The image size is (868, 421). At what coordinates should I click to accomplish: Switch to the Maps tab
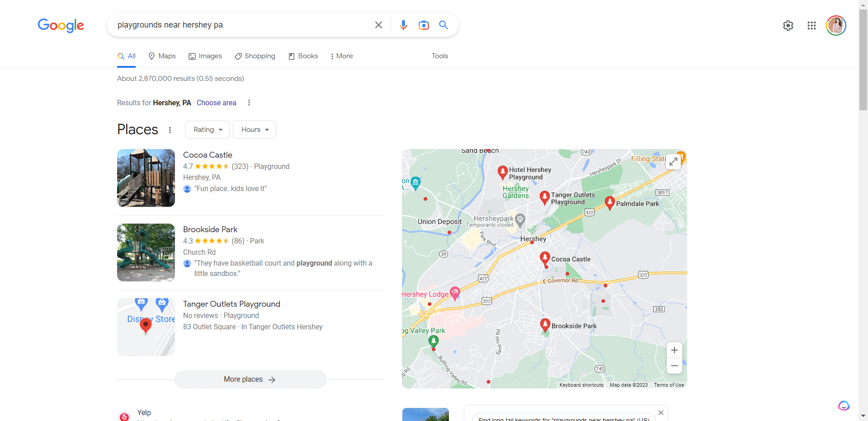pos(162,56)
